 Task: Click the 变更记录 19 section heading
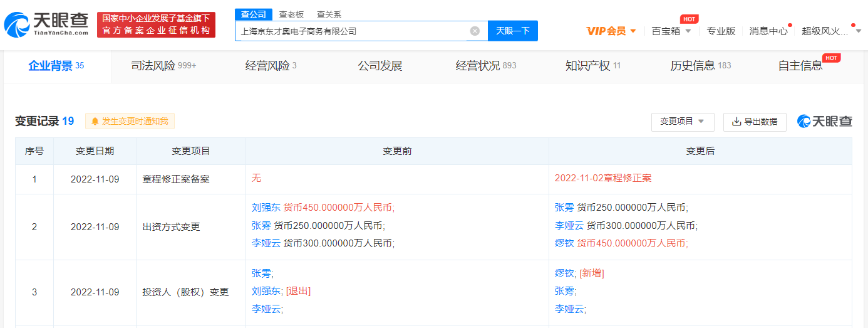tap(44, 121)
